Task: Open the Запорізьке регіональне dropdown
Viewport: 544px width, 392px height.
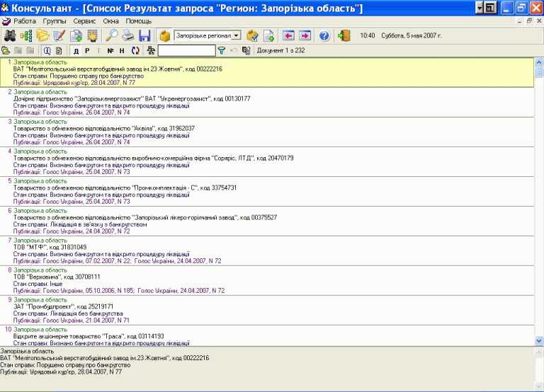Action: [x=236, y=35]
